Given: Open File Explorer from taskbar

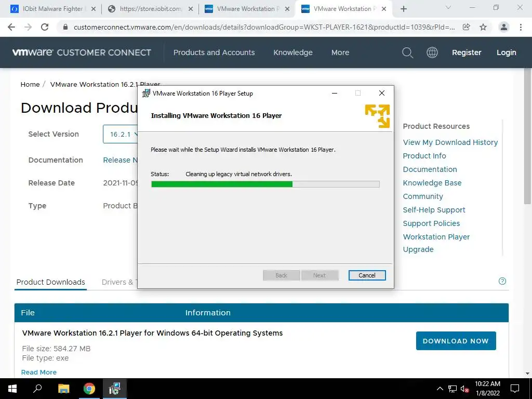Looking at the screenshot, I should 63,389.
